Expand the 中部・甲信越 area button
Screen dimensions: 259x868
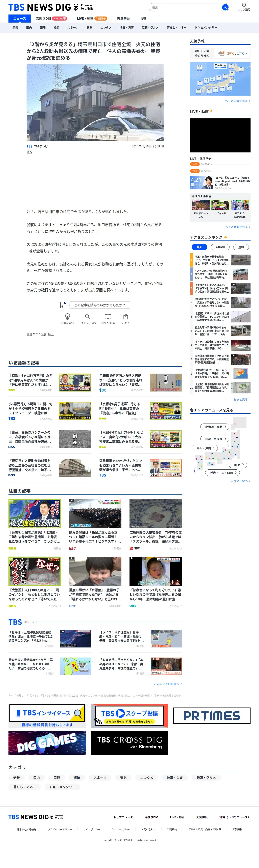215,439
